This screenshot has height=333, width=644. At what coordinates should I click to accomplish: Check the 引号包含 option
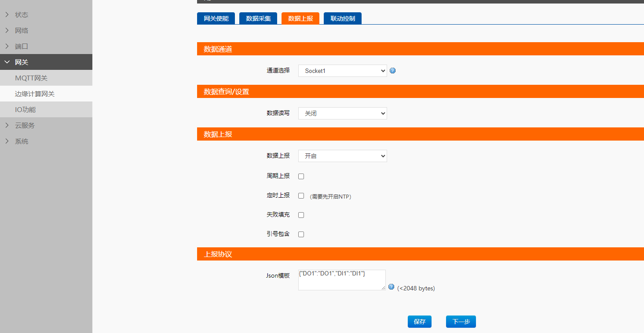[301, 234]
